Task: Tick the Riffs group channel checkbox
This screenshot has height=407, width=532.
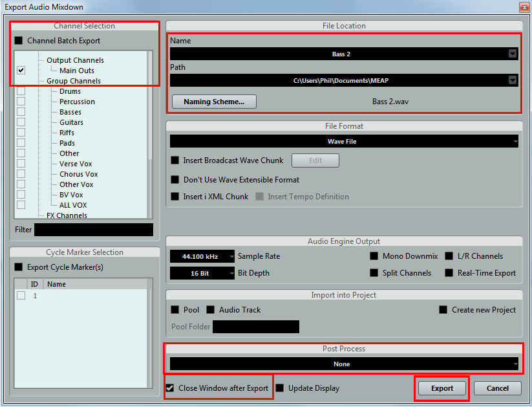Action: click(x=21, y=133)
